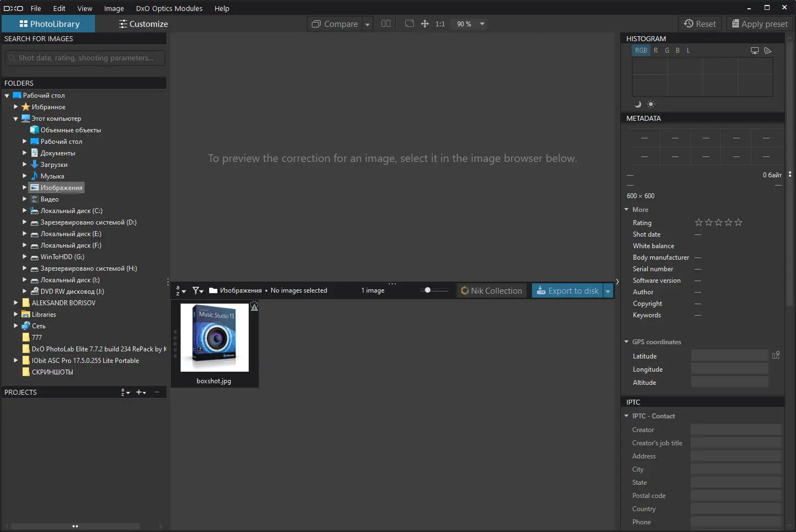Expand the Локальный диск (C:) folder
The image size is (796, 532).
tap(25, 210)
